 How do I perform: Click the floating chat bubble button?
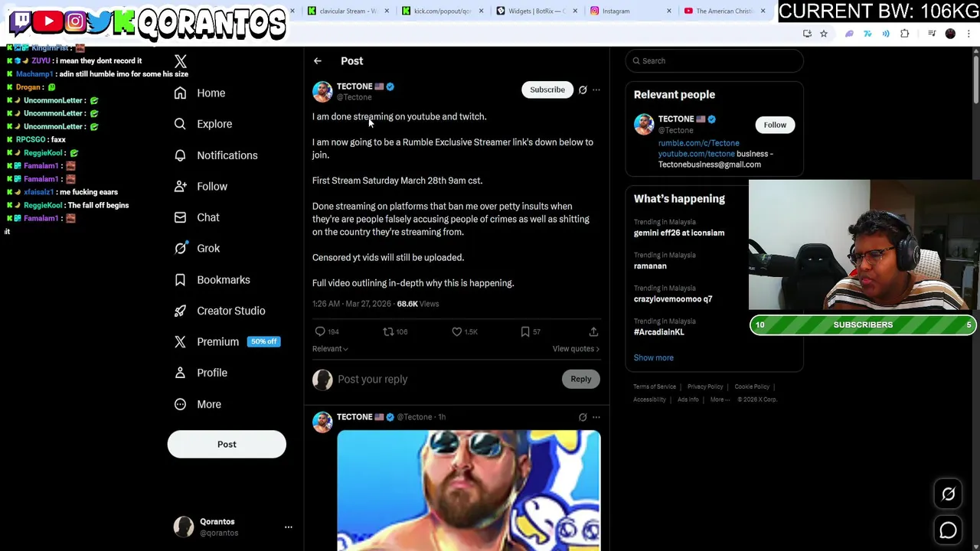tap(949, 530)
